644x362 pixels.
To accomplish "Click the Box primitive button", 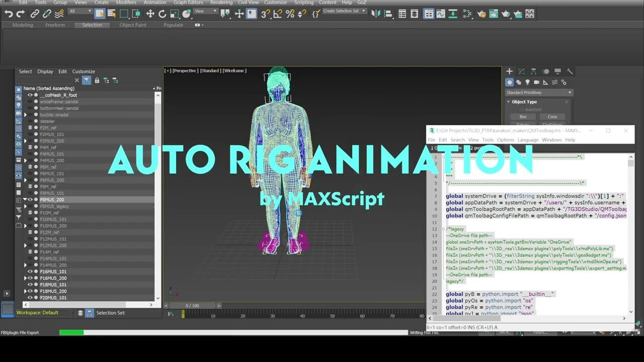I will pos(522,116).
